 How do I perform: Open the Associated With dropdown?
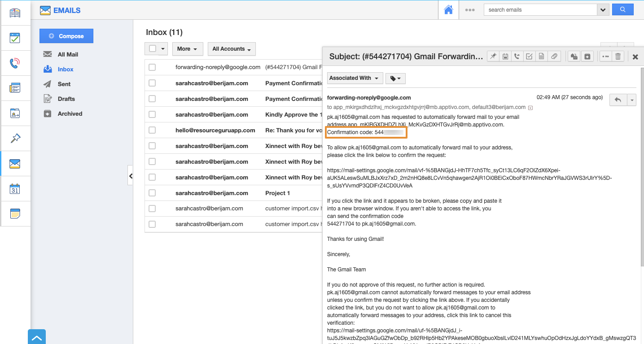pos(355,78)
